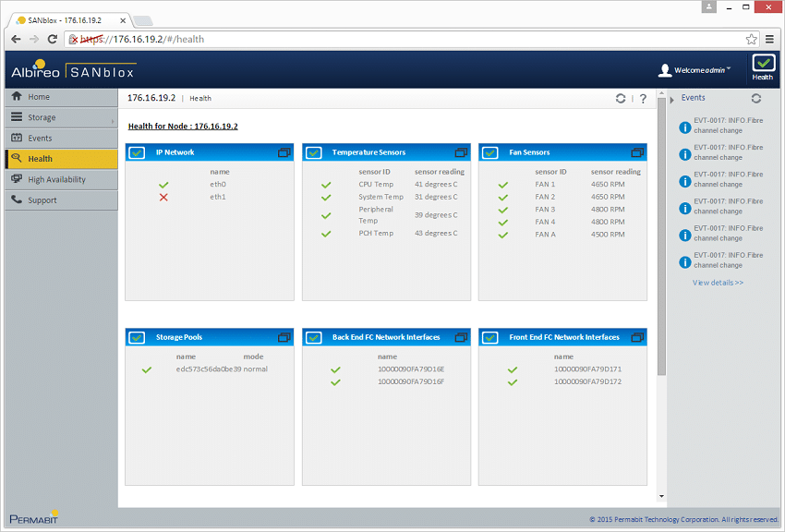Maximize the Storage Pools panel
The image size is (785, 532).
(284, 338)
